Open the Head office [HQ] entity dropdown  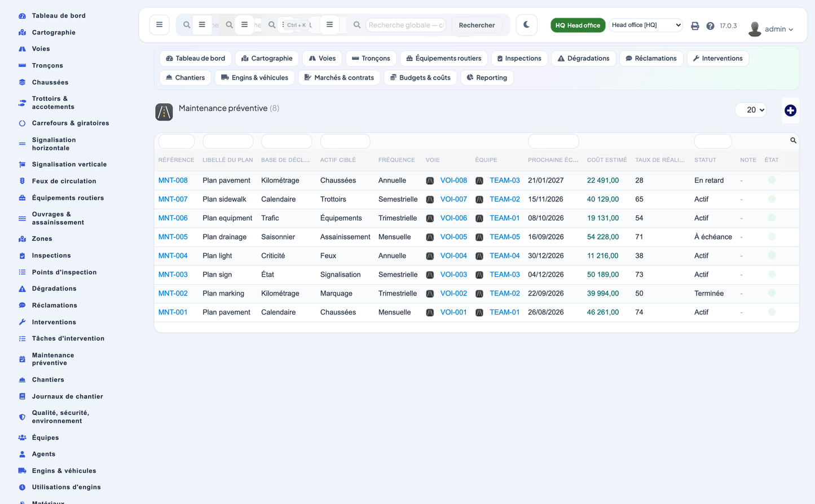[x=646, y=25]
